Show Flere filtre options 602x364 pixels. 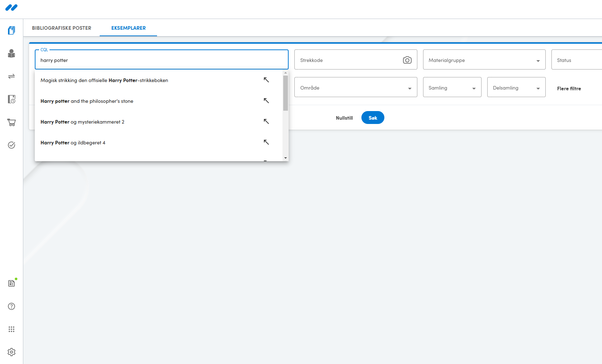tap(569, 88)
